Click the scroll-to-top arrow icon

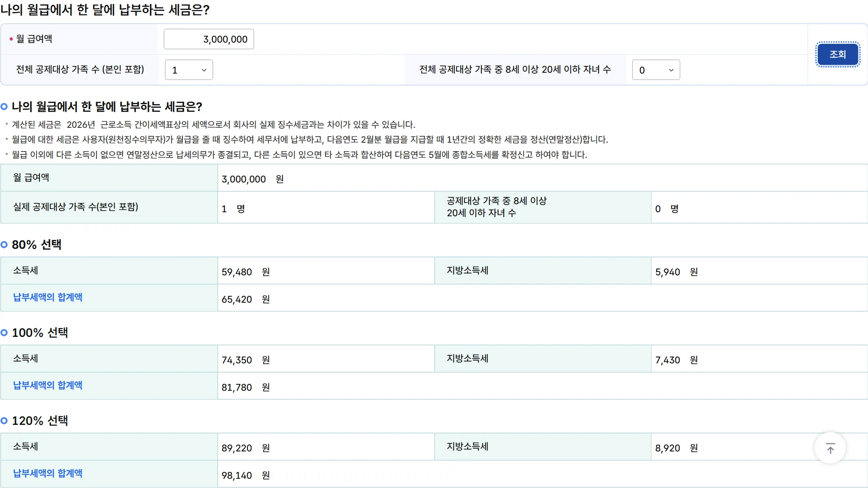[830, 448]
